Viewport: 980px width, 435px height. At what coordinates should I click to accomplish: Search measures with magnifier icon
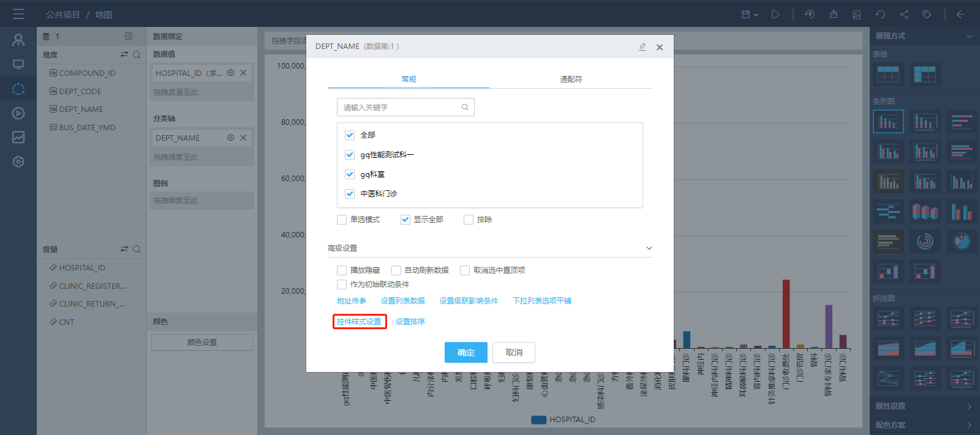click(137, 249)
